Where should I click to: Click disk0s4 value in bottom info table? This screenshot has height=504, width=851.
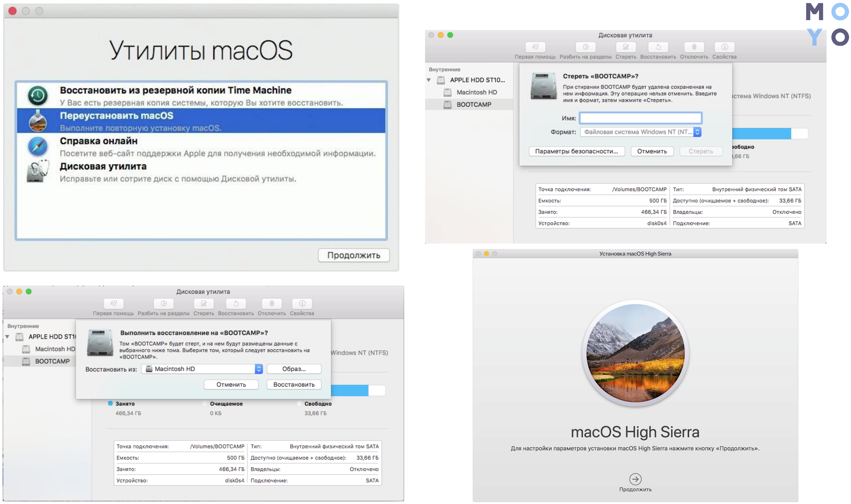(x=234, y=480)
